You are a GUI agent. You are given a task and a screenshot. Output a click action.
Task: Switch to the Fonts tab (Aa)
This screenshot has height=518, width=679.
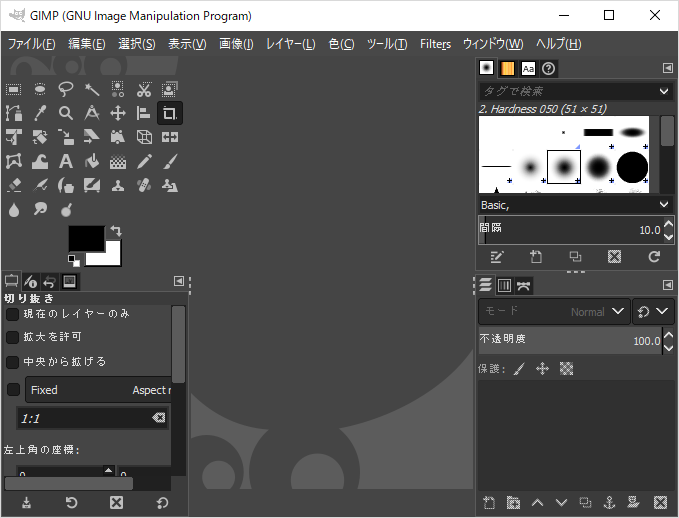coord(528,68)
